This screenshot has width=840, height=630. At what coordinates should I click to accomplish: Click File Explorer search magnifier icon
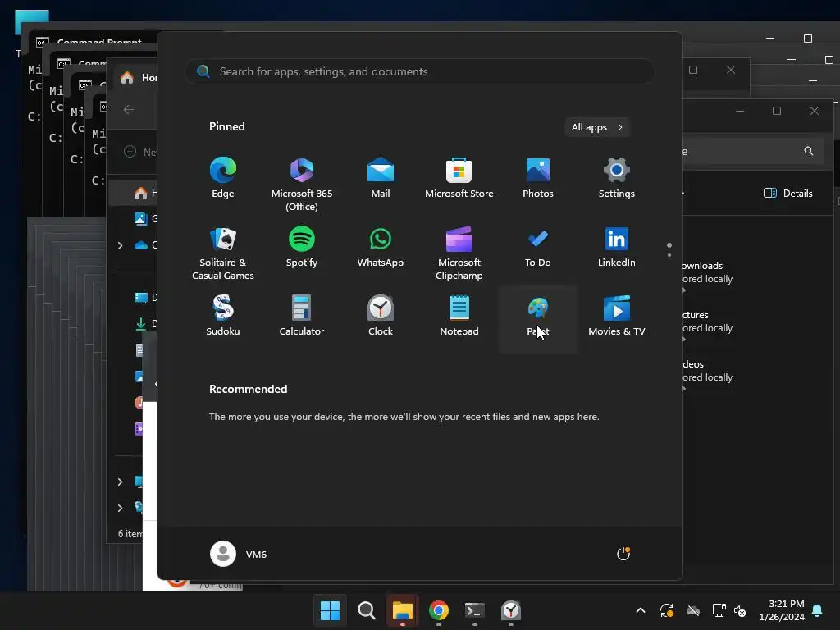(808, 151)
